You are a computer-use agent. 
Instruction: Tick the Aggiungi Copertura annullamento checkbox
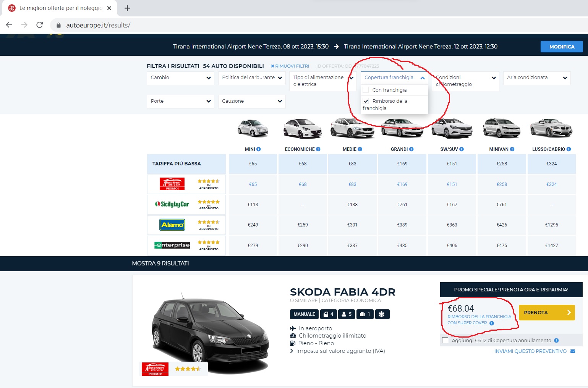pyautogui.click(x=445, y=340)
